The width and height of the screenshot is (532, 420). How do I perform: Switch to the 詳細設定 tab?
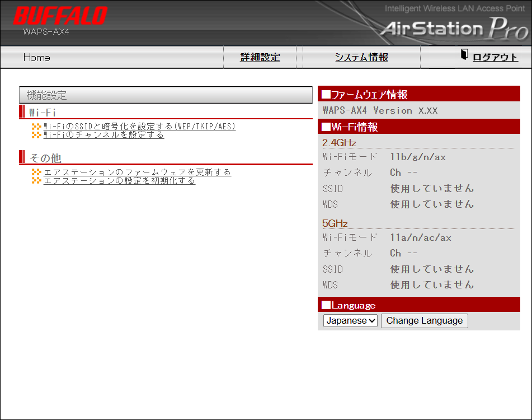click(260, 57)
